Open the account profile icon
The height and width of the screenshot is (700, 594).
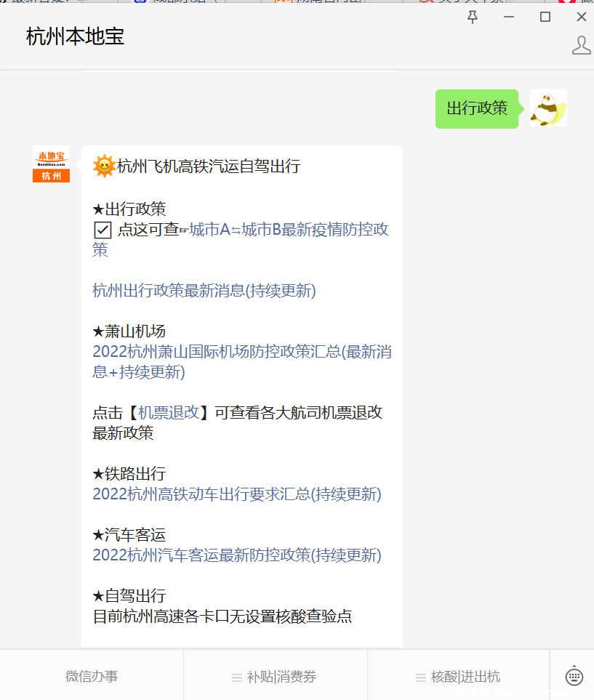coord(581,45)
